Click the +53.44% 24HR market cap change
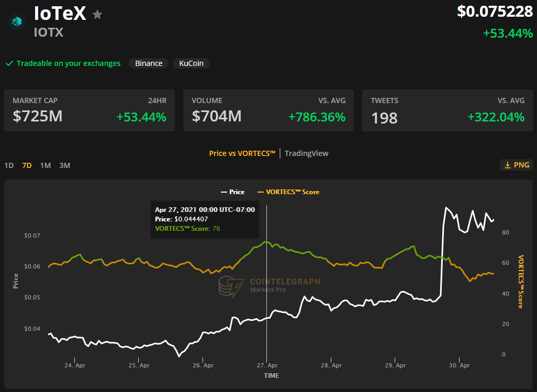537x392 pixels. [x=141, y=117]
